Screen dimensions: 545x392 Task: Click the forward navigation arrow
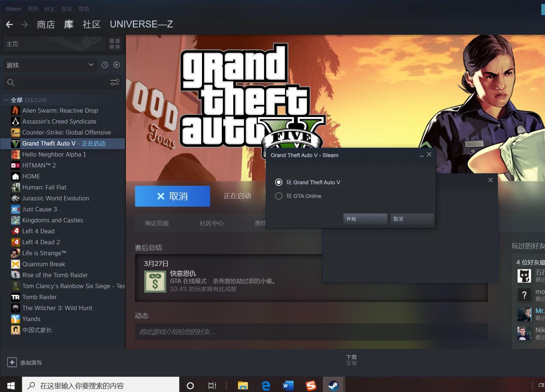point(25,24)
